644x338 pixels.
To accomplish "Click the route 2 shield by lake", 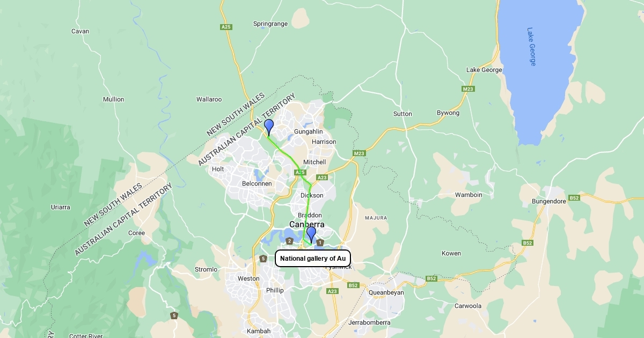I will [289, 241].
